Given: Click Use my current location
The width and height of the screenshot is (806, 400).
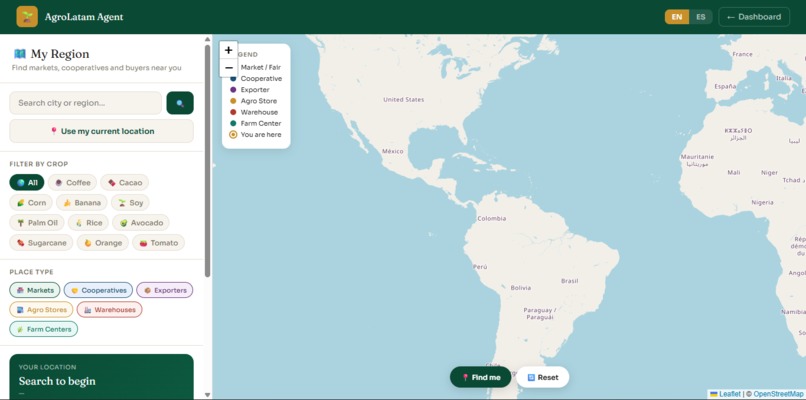Looking at the screenshot, I should point(101,131).
